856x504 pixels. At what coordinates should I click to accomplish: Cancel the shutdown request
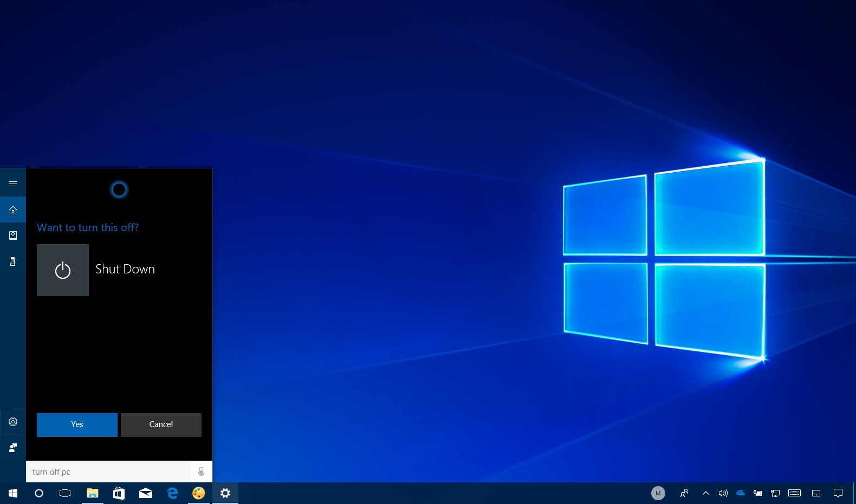(161, 424)
